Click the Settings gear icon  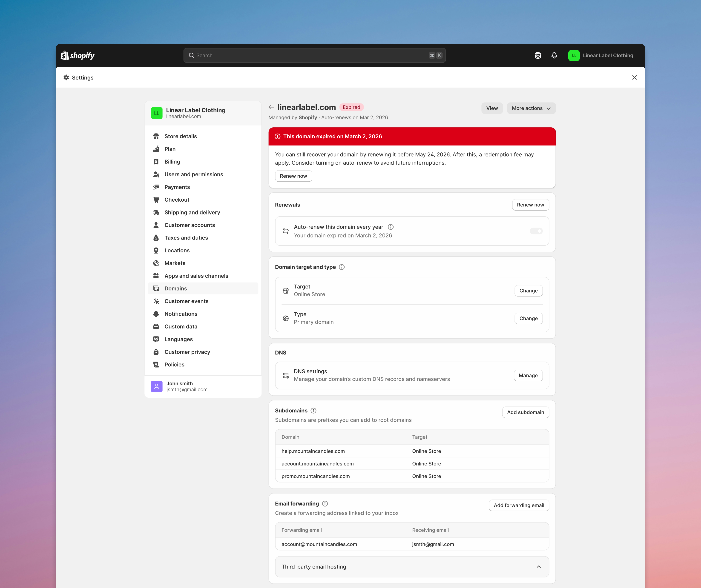point(66,77)
